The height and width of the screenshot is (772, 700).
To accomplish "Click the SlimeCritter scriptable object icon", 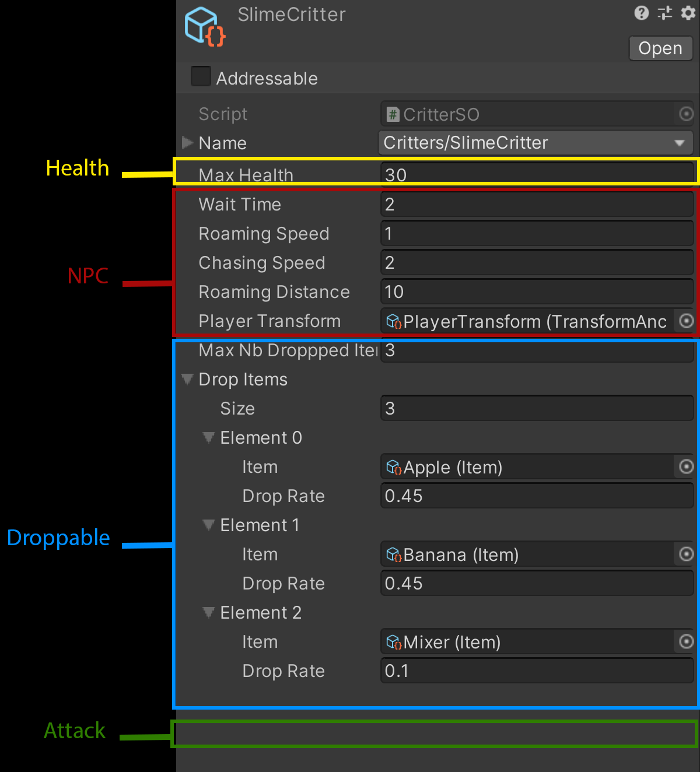I will [x=204, y=27].
